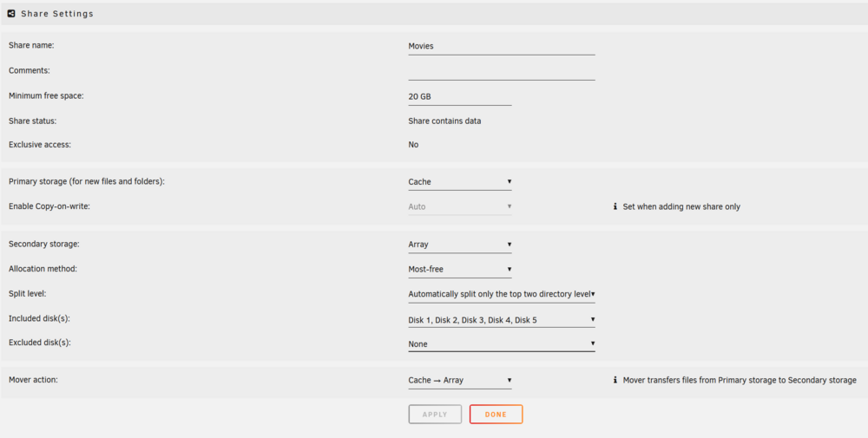
Task: Click the APPLY button
Action: pos(435,415)
